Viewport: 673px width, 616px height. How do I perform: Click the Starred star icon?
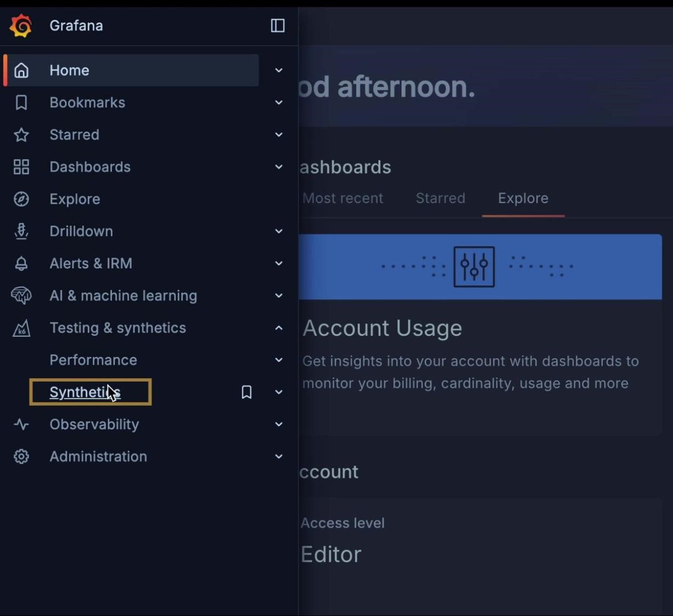[x=21, y=135]
